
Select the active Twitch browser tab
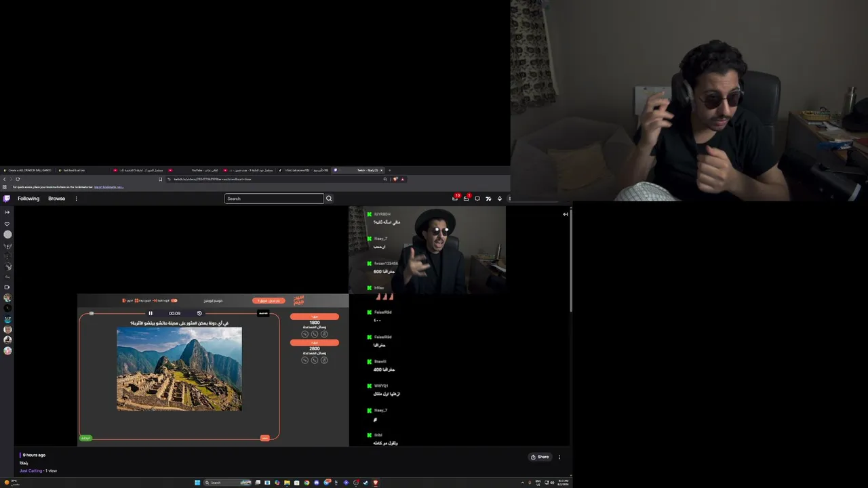359,170
